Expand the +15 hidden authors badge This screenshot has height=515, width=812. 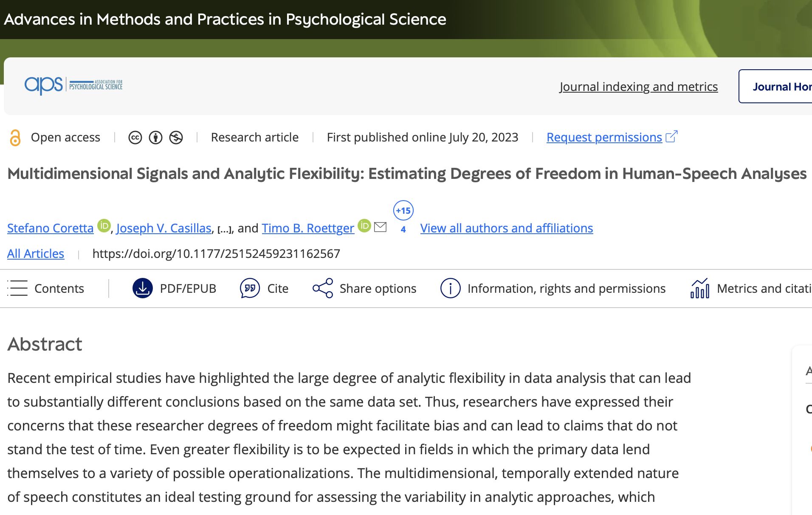[403, 211]
